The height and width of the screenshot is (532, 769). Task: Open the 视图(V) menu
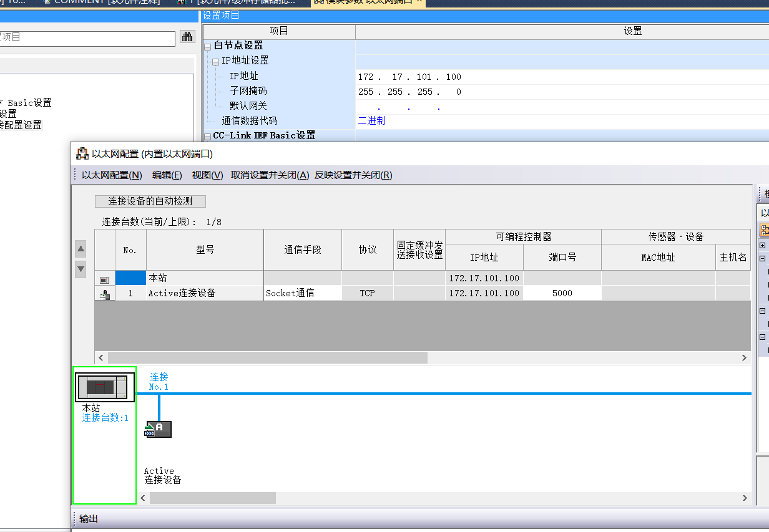[207, 175]
